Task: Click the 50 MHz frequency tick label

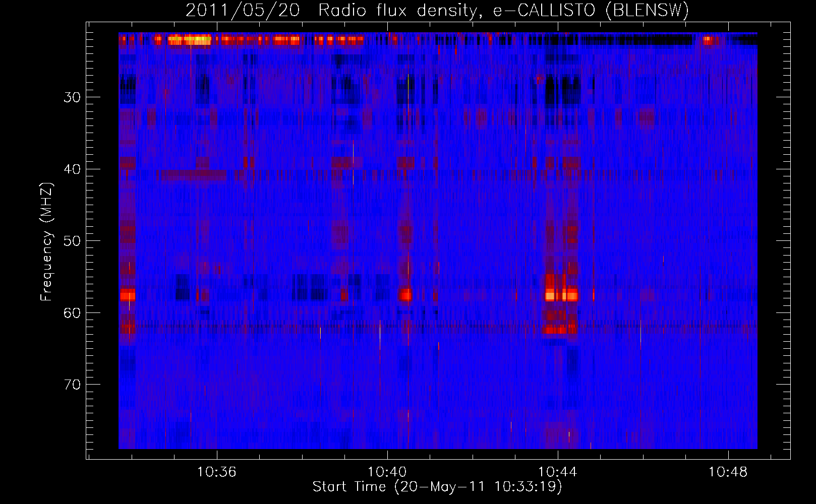Action: coord(72,241)
